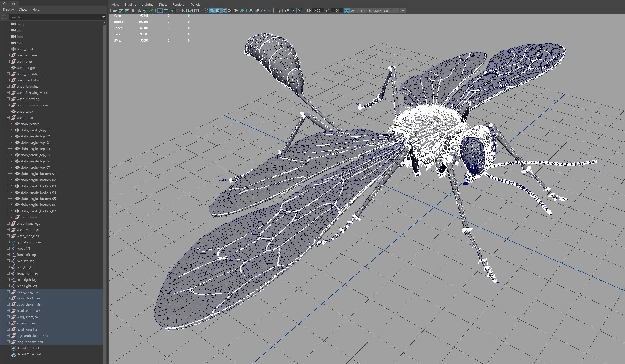Open the Renderer menu

click(179, 4)
